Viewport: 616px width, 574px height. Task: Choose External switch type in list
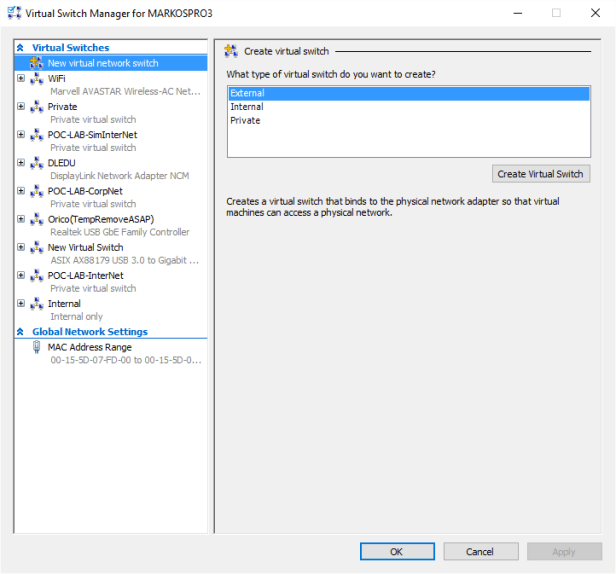247,93
